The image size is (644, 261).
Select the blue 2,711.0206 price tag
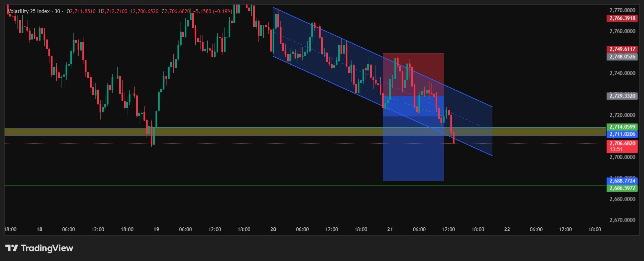click(622, 134)
